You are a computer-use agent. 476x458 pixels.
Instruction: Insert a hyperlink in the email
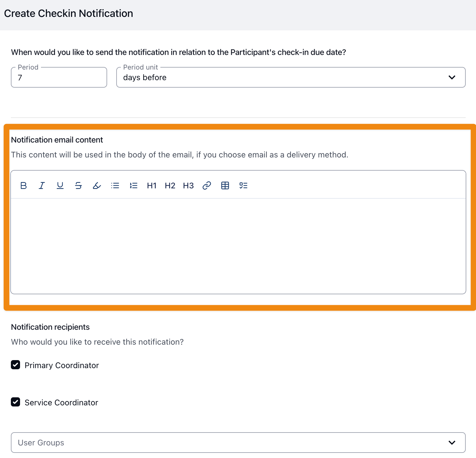pos(207,185)
